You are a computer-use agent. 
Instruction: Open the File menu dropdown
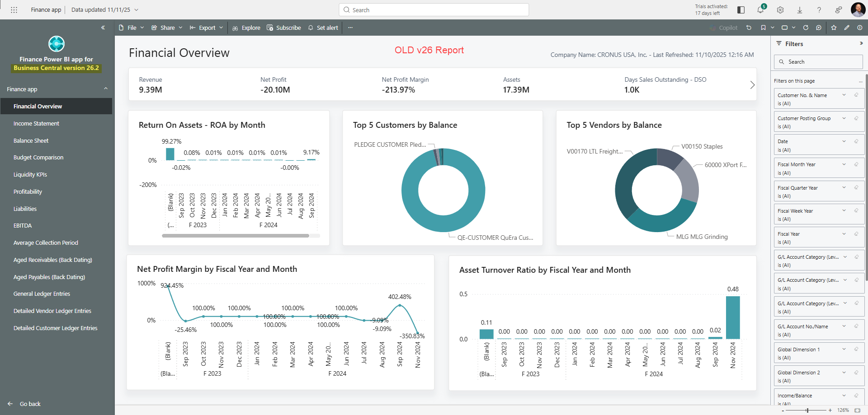click(x=131, y=28)
